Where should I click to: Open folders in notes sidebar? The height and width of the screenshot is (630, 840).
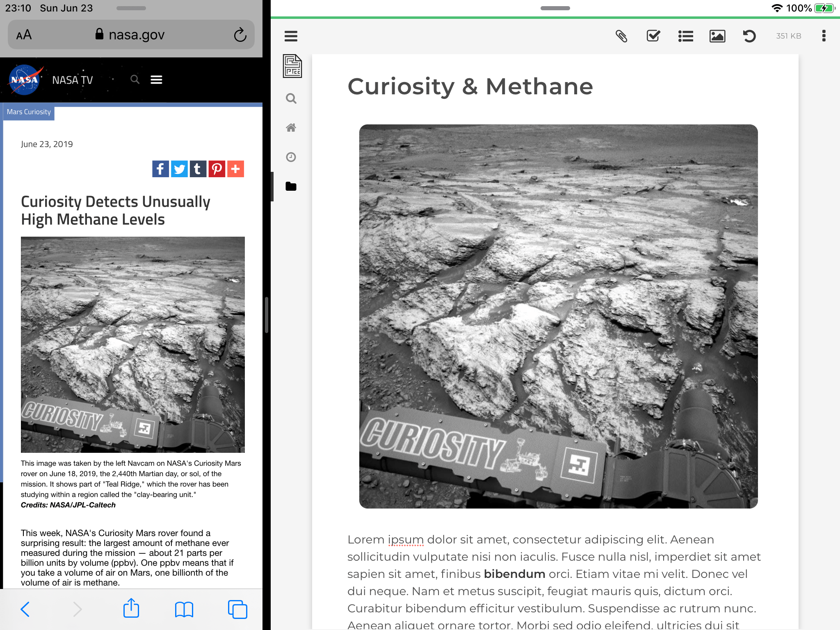pyautogui.click(x=291, y=186)
